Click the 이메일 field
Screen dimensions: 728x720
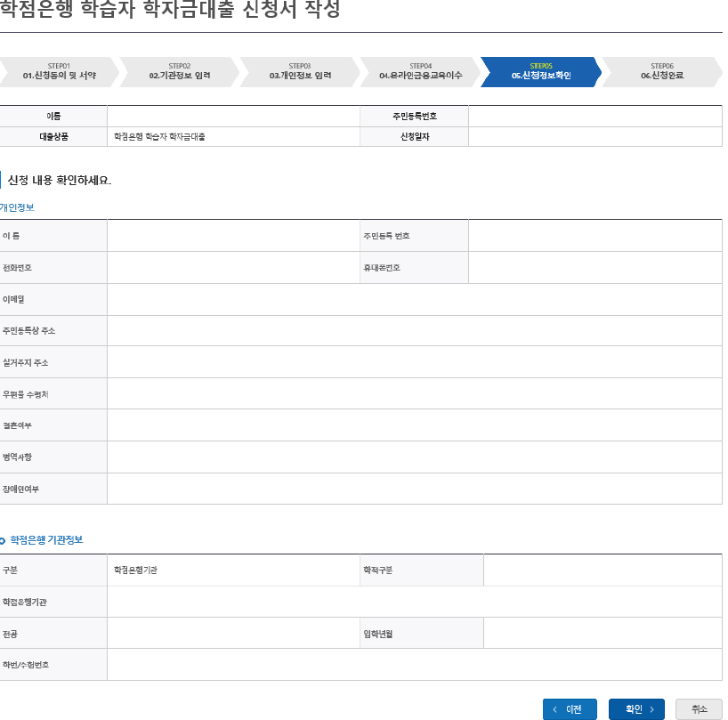(x=414, y=299)
